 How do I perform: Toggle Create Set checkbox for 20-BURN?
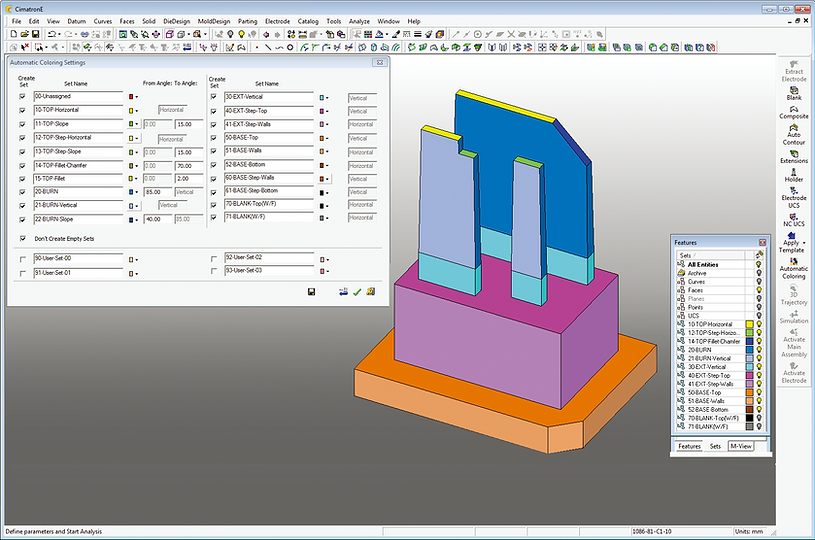click(x=22, y=192)
